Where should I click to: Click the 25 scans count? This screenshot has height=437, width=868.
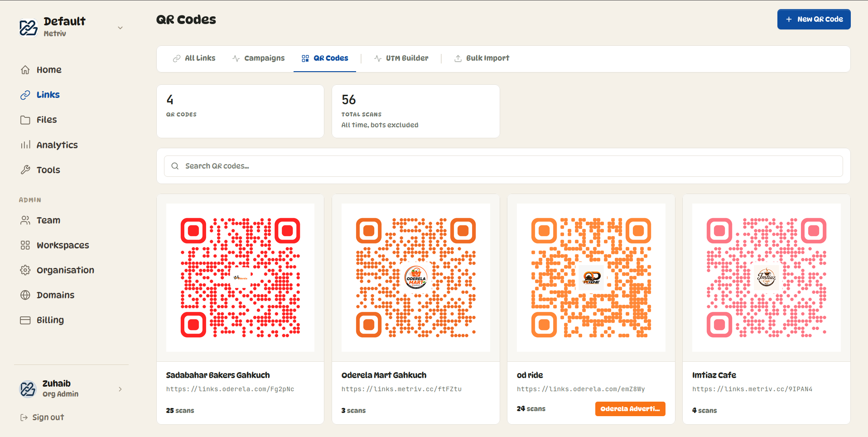(x=180, y=410)
